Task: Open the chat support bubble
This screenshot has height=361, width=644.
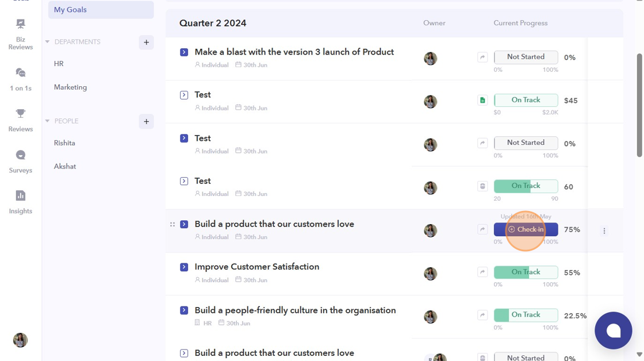Action: pos(613,331)
